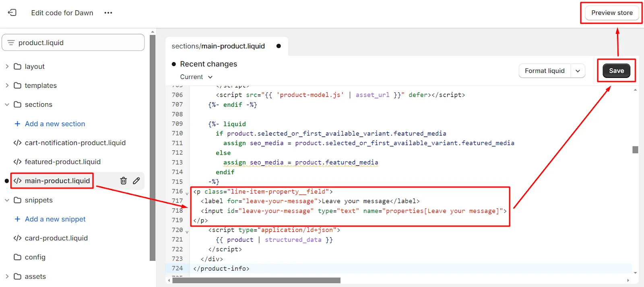Open Format liquid dropdown arrow
Viewport: 644px width, 287px height.
578,71
